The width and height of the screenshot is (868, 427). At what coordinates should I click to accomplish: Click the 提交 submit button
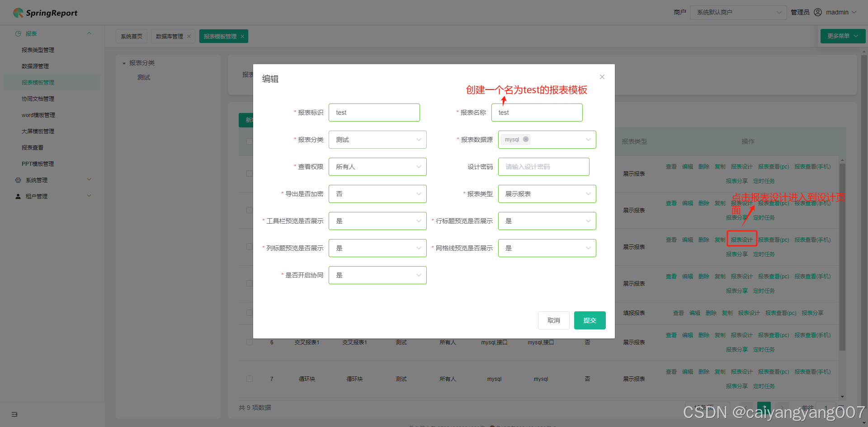pos(590,320)
